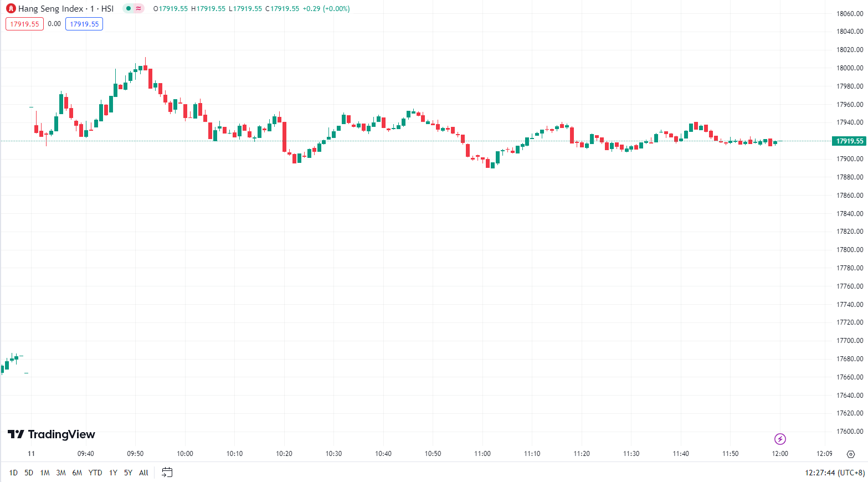Show All historical data range
Image resolution: width=868 pixels, height=482 pixels.
[x=143, y=473]
